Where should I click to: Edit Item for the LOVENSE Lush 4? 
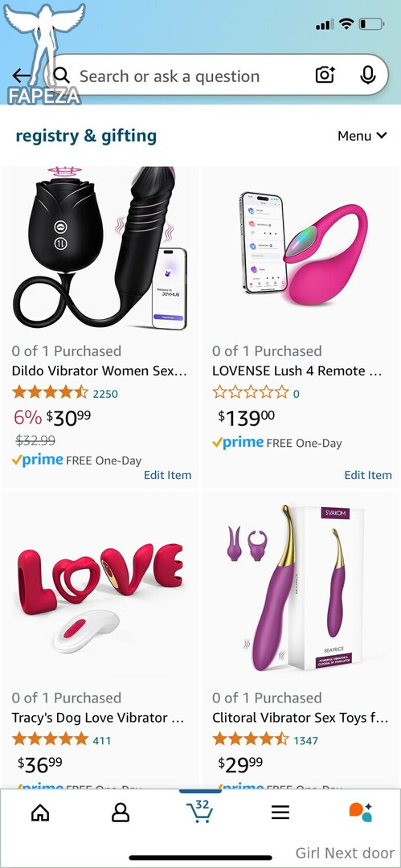click(368, 475)
